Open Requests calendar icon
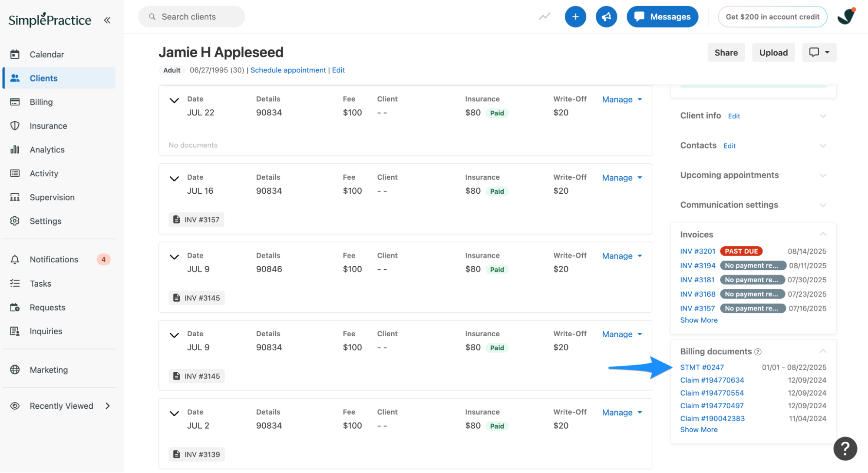The width and height of the screenshot is (868, 473). click(x=15, y=307)
